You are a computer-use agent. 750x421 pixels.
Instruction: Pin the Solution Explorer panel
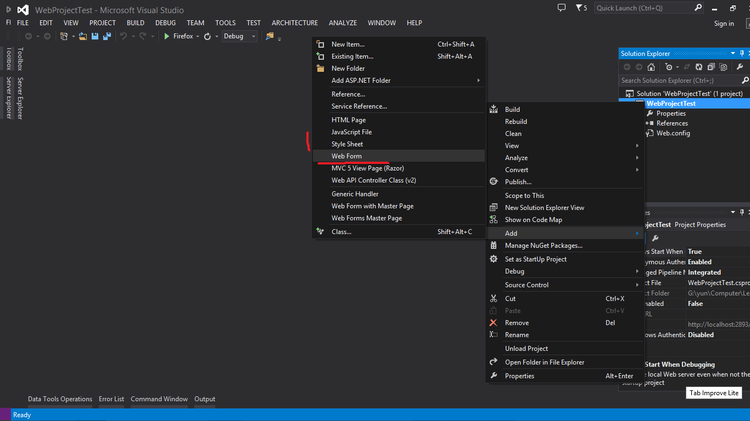pyautogui.click(x=742, y=54)
